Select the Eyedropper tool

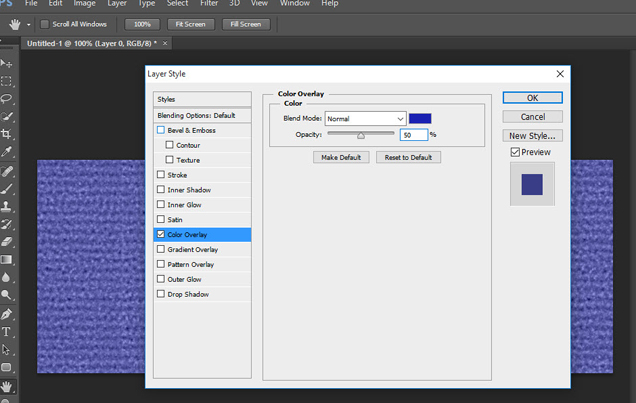pyautogui.click(x=7, y=152)
